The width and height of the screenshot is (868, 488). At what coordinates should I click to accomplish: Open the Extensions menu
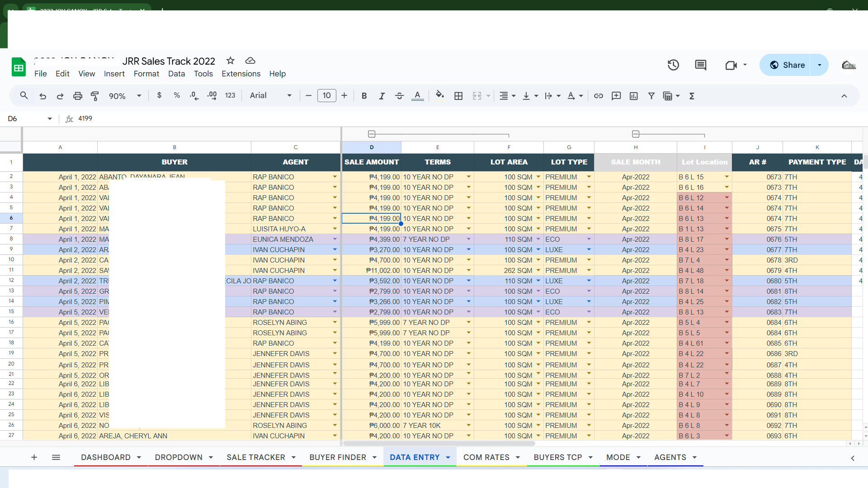point(241,74)
